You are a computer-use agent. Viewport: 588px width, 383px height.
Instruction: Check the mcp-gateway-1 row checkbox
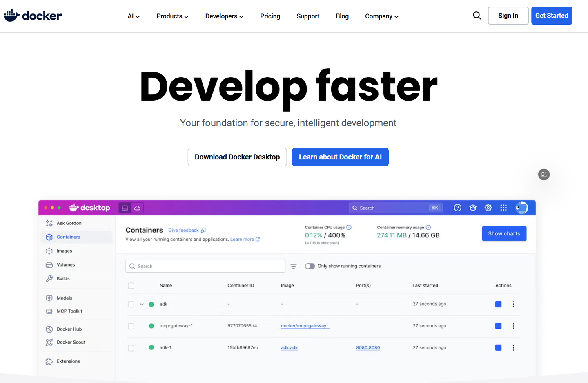pyautogui.click(x=131, y=326)
